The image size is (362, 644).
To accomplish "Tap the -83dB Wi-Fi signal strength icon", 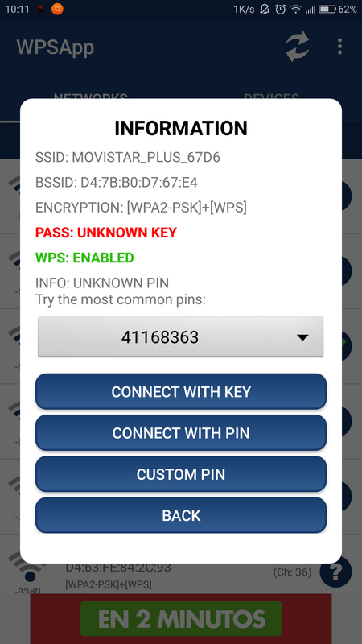I will 27,569.
